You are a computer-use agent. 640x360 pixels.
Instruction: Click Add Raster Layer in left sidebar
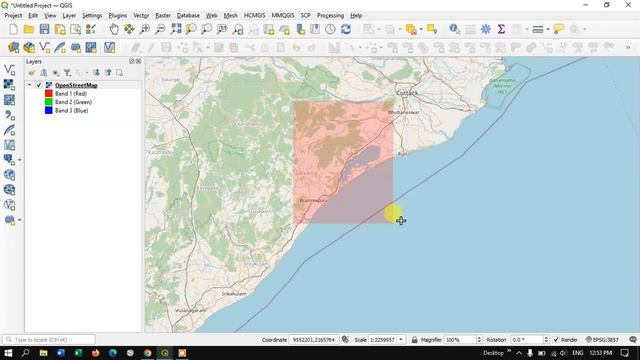[9, 84]
